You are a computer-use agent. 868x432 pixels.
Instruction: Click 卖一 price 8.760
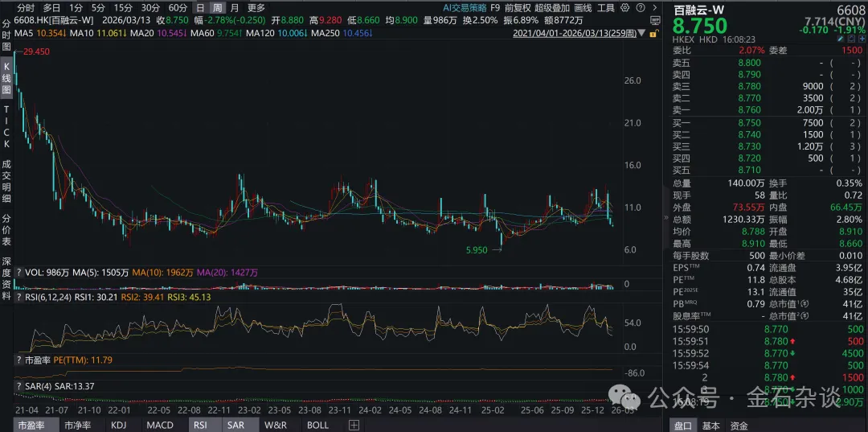[750, 110]
